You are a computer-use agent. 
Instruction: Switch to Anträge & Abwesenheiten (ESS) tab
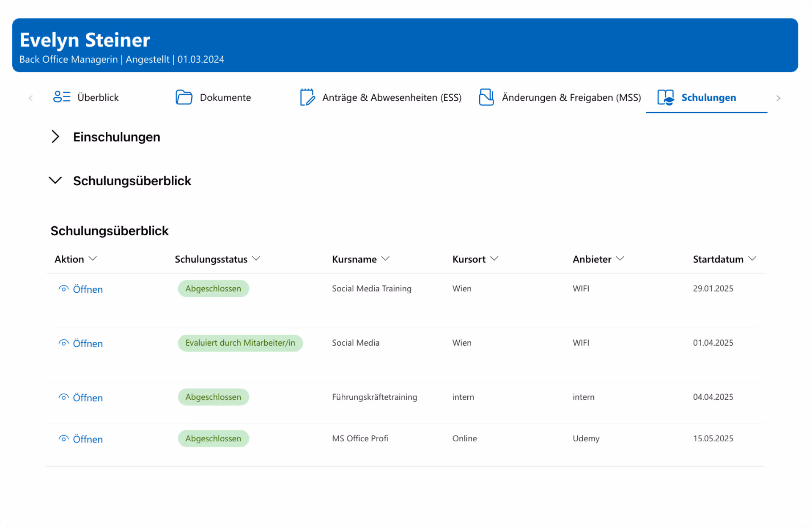(391, 97)
